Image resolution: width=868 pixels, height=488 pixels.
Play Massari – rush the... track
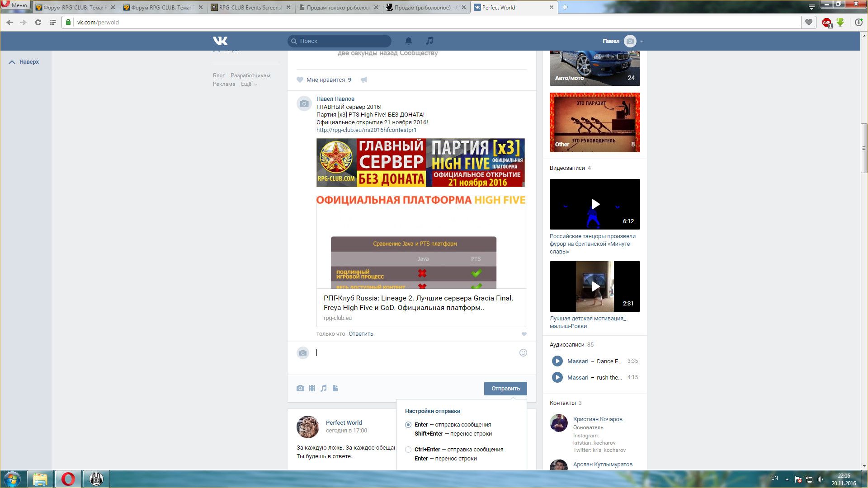[x=557, y=377]
